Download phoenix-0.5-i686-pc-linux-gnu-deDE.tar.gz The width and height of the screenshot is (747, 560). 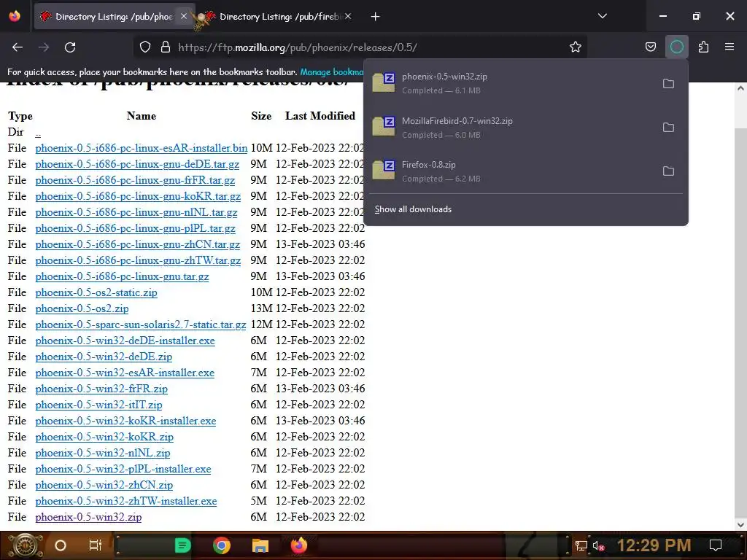[x=137, y=164]
